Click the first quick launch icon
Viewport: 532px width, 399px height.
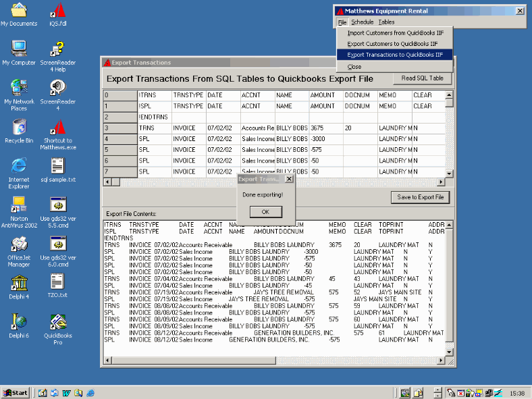pos(43,393)
